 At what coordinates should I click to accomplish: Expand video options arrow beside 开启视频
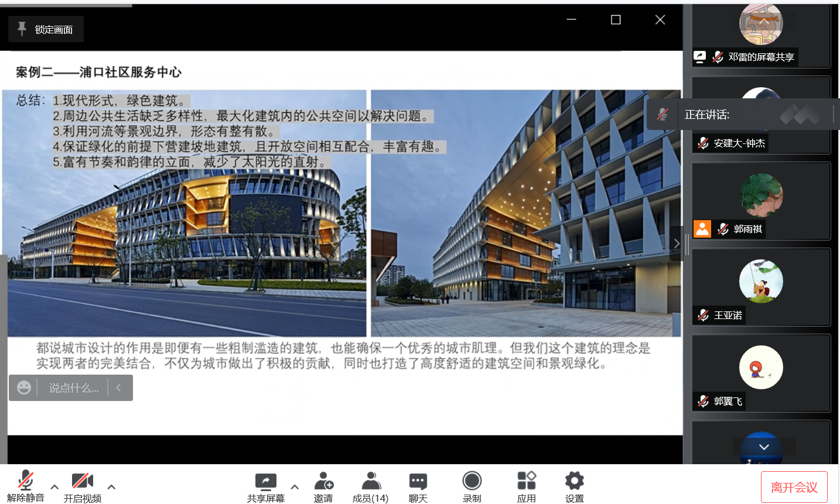coord(111,486)
